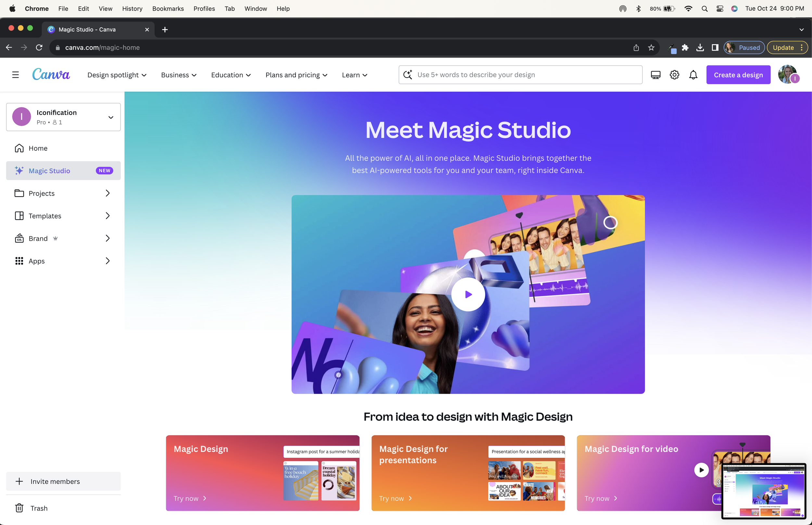Toggle Chrome side panel icon

[x=715, y=47]
